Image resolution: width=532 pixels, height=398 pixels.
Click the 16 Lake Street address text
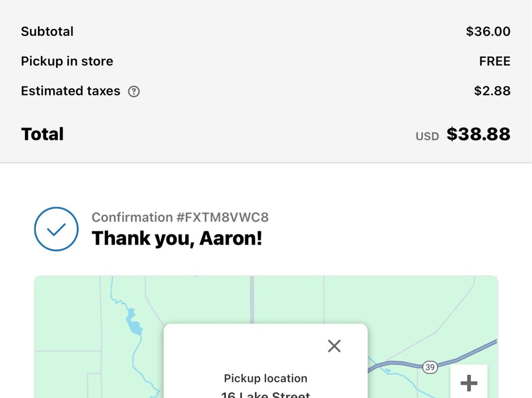(266, 395)
